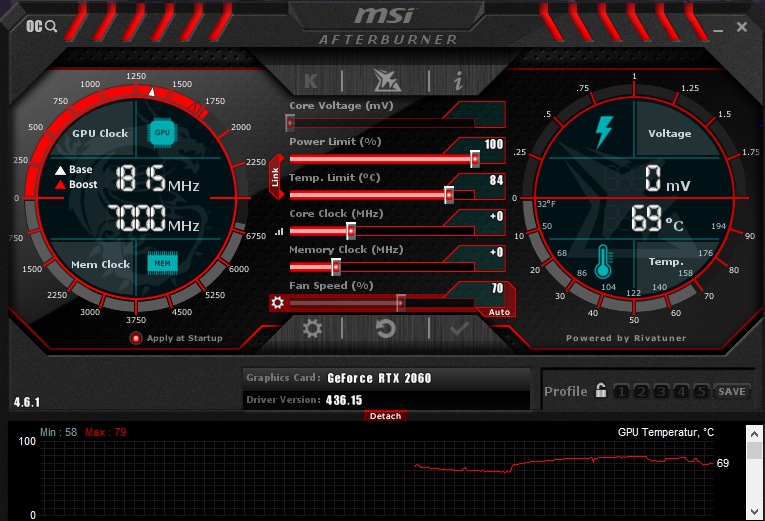Viewport: 765px width, 521px height.
Task: Click the driver version 436.15
Action: click(344, 400)
